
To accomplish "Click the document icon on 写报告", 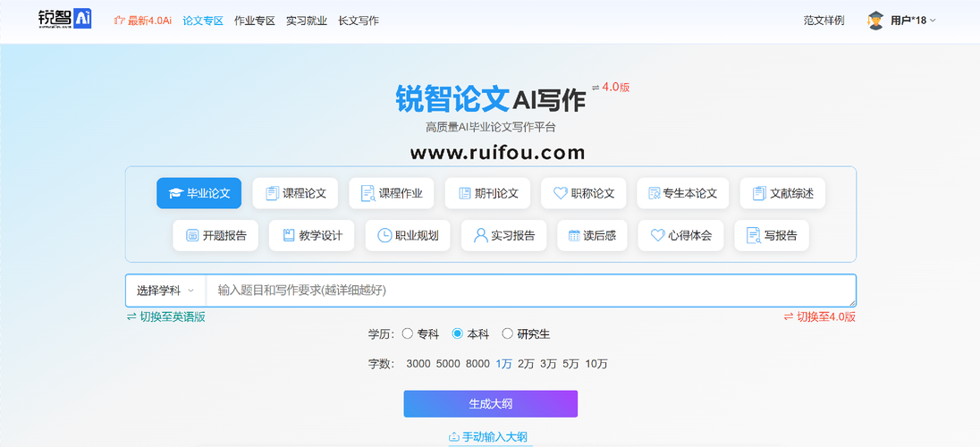I will point(754,236).
